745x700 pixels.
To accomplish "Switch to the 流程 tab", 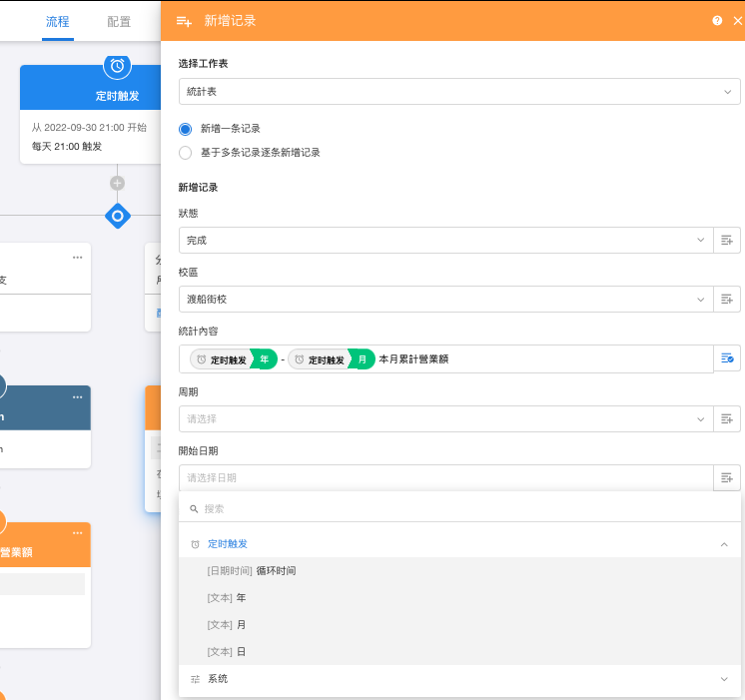I will (58, 21).
